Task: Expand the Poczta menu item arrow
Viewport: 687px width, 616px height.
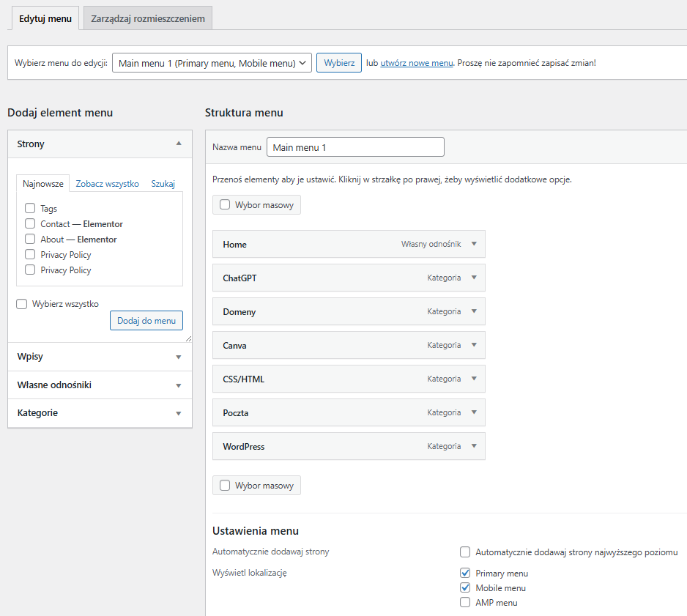Action: [474, 412]
